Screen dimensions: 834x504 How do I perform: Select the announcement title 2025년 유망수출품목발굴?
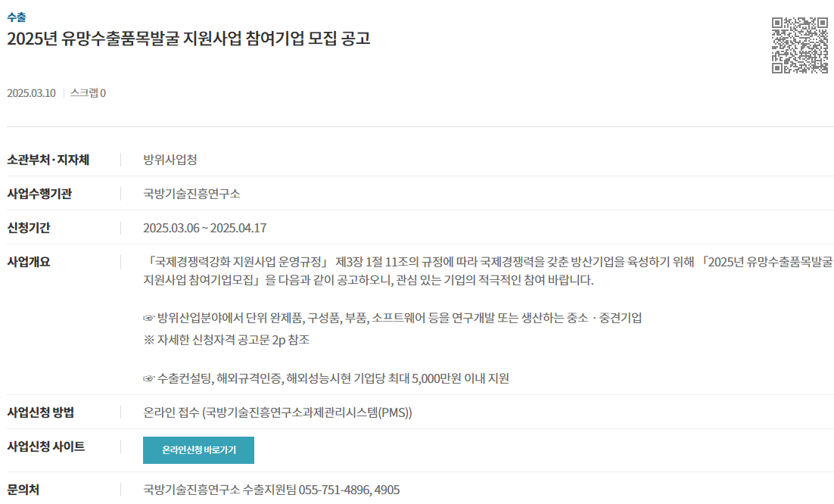click(188, 39)
